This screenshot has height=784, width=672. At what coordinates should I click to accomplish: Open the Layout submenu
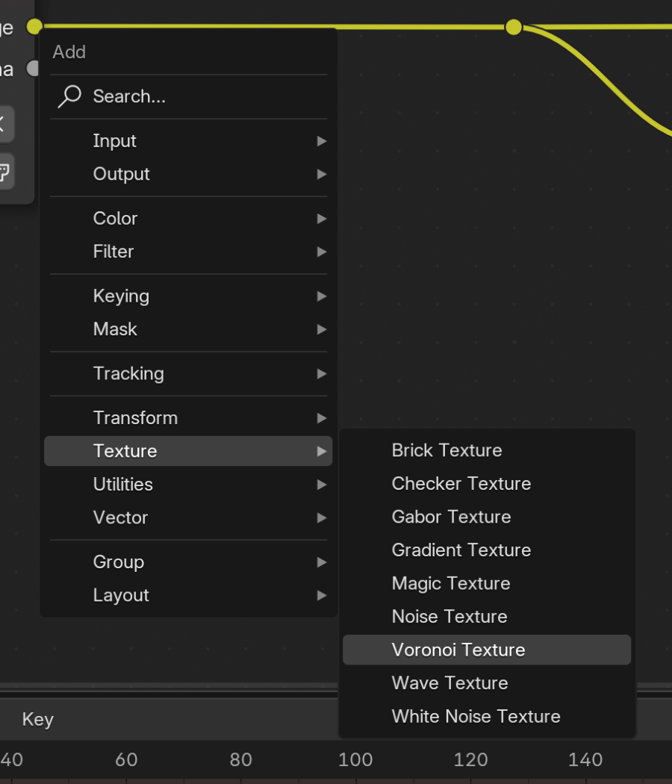[188, 595]
